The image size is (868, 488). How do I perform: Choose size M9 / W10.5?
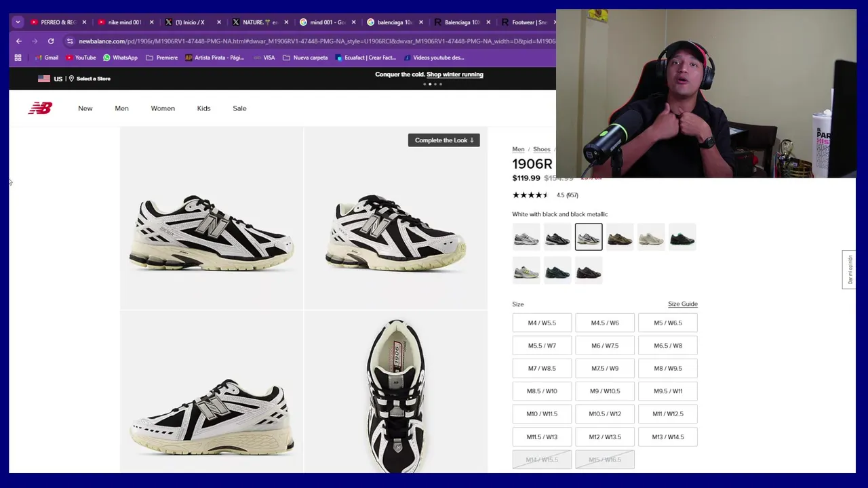[605, 391]
